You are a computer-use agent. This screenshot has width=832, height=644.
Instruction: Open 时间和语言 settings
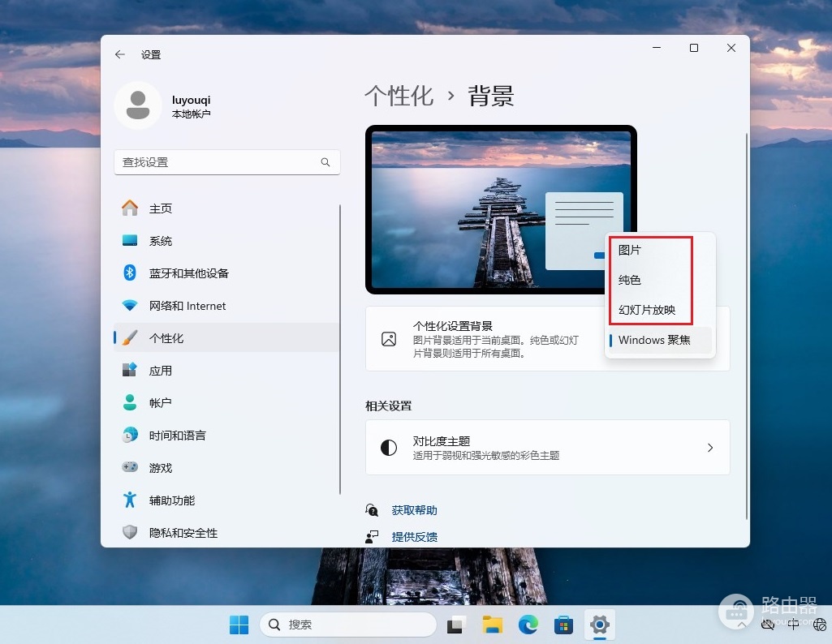point(227,436)
